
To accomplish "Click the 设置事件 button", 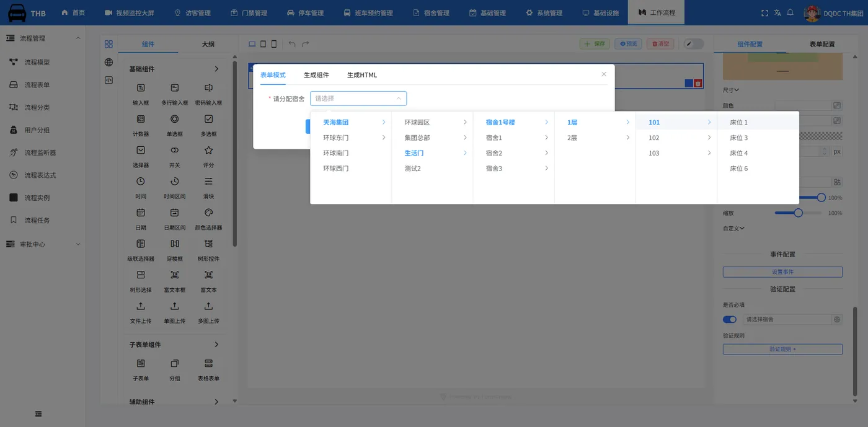I will 782,272.
